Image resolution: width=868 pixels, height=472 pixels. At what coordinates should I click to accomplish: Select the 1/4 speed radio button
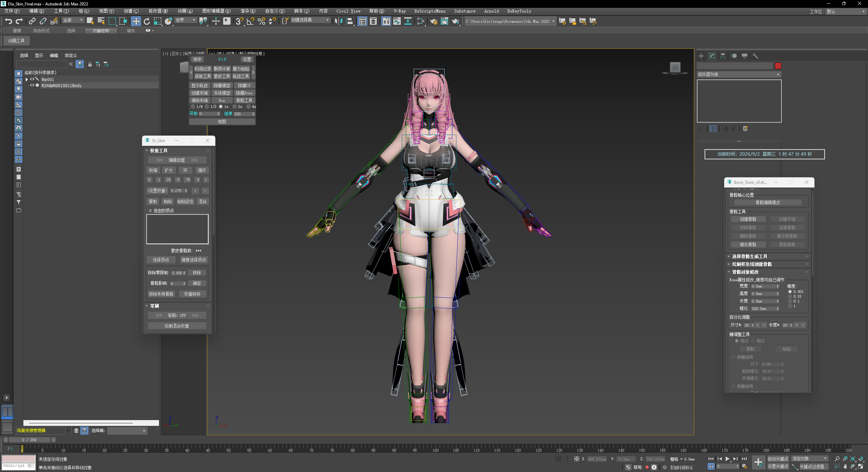(x=193, y=106)
